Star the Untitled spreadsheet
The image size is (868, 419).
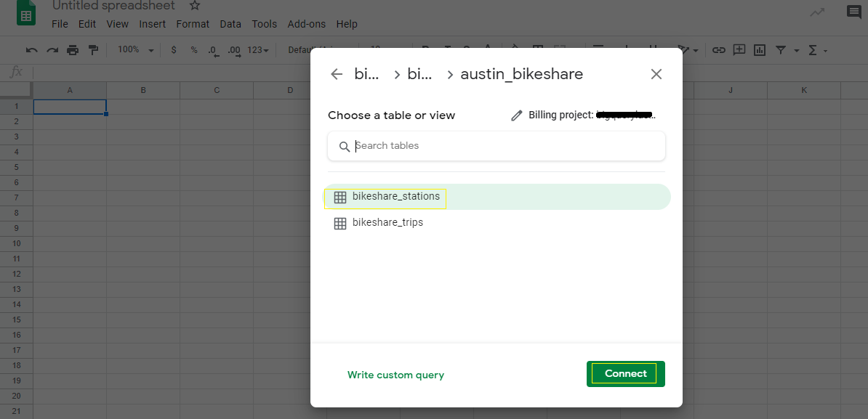(x=194, y=6)
